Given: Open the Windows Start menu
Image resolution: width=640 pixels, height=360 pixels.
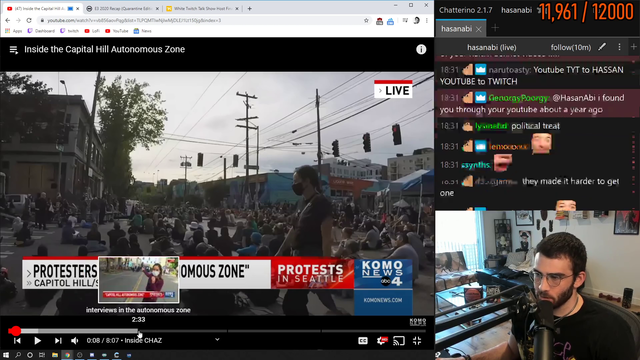Looking at the screenshot, I should click(x=6, y=355).
